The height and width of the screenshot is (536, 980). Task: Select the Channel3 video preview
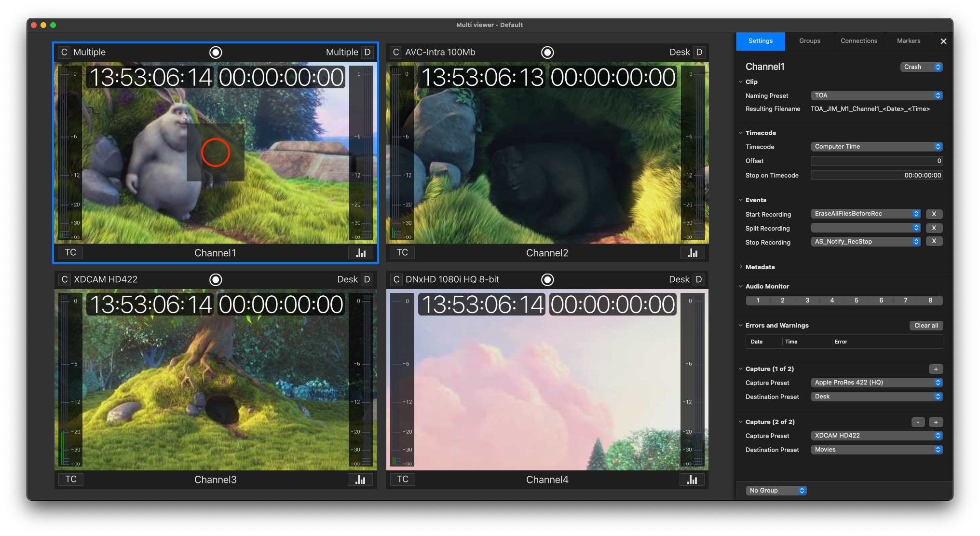[x=216, y=380]
